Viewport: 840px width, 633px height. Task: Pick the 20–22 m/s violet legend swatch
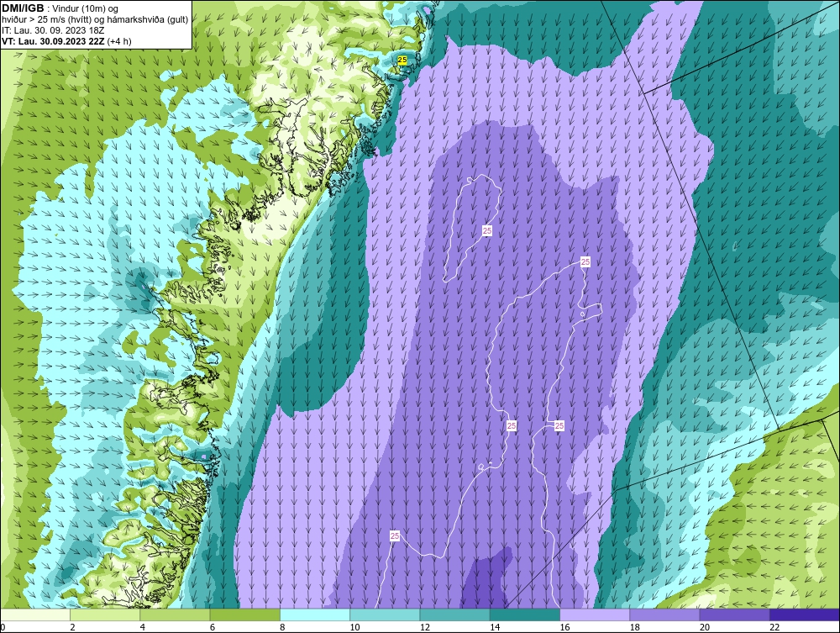[734, 615]
